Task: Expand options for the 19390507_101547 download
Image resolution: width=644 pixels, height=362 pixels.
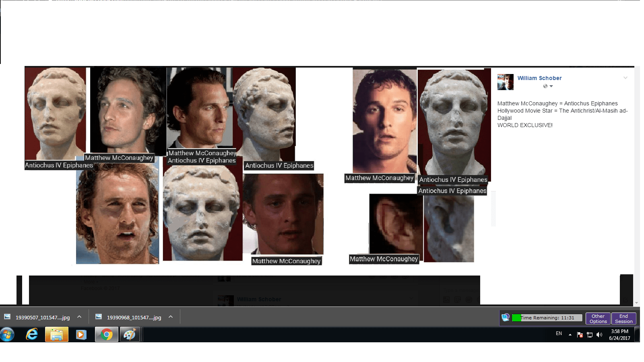Action: pos(79,317)
